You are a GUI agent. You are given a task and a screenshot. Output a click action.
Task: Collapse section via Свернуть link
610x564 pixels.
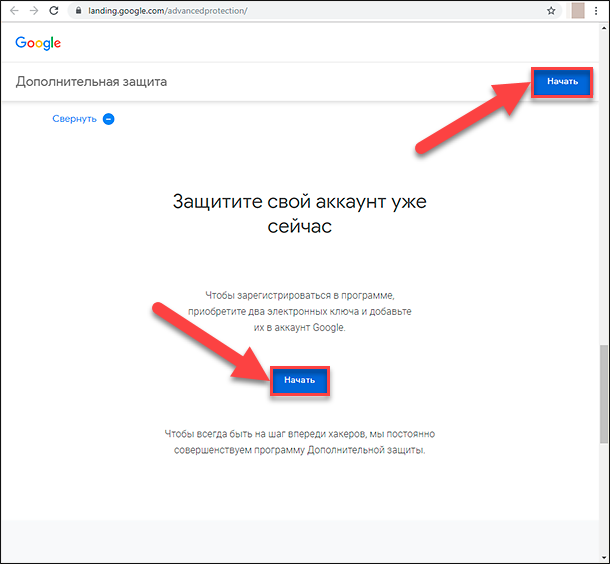pyautogui.click(x=74, y=119)
